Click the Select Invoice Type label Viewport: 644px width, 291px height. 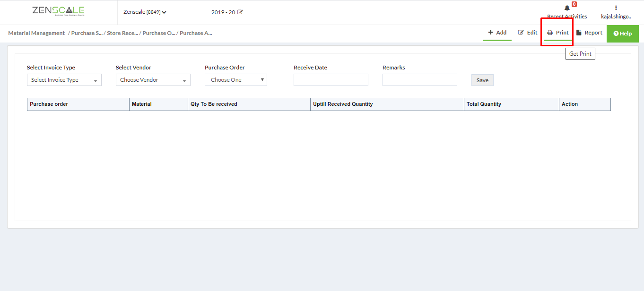tap(51, 68)
